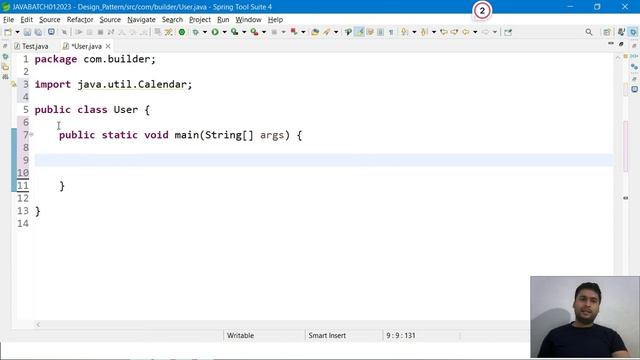The height and width of the screenshot is (360, 640).
Task: Click the Search magnifier icon
Action: (x=589, y=32)
